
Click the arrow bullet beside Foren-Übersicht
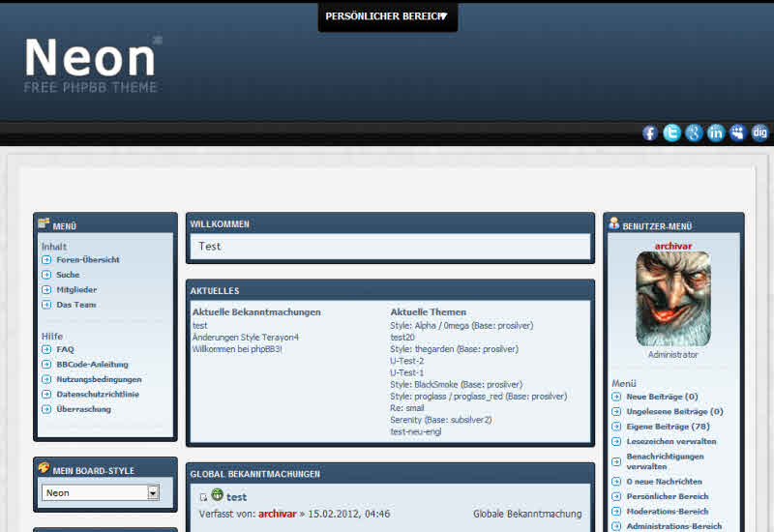(x=46, y=260)
